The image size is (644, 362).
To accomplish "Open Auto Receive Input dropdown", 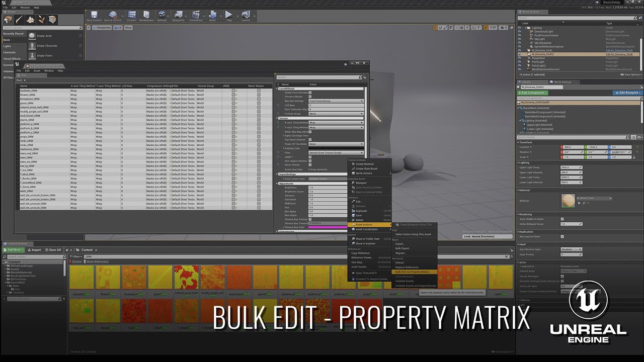I will [x=572, y=249].
